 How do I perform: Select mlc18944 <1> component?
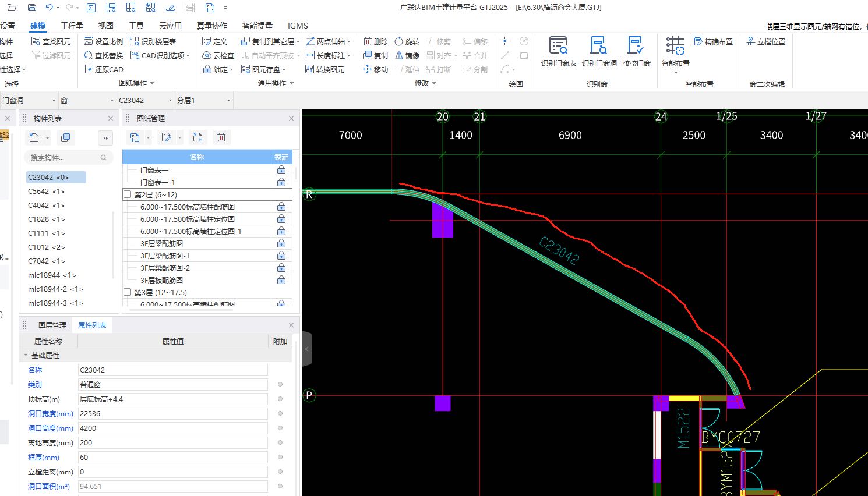click(x=52, y=275)
